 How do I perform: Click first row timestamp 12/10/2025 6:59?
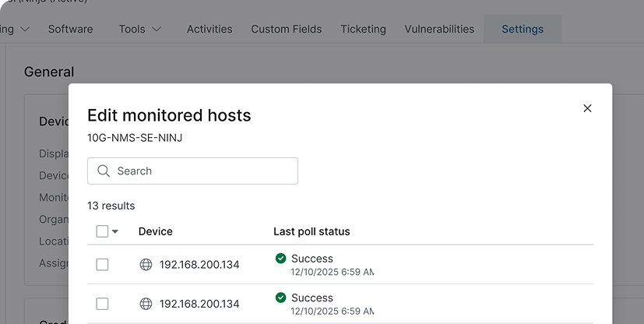[x=333, y=272]
